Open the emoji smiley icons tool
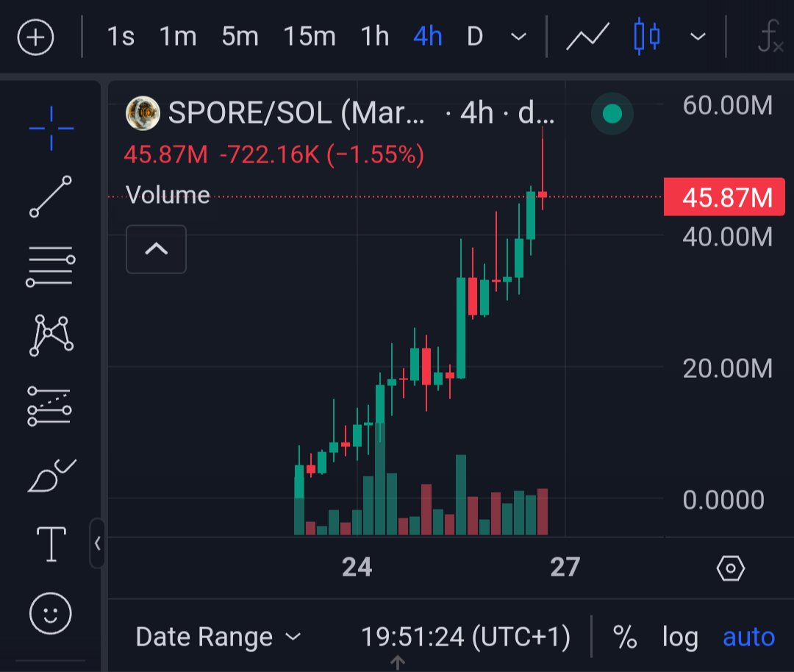The height and width of the screenshot is (672, 794). point(51,613)
